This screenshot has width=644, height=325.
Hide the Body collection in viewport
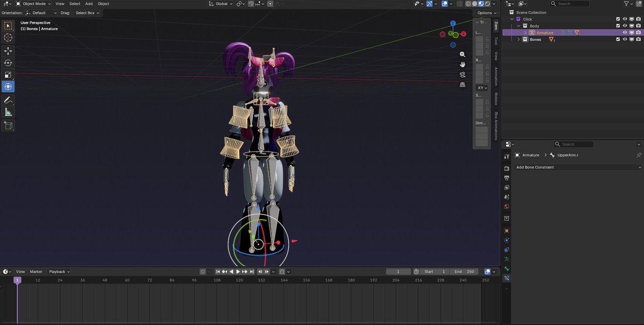tap(625, 26)
